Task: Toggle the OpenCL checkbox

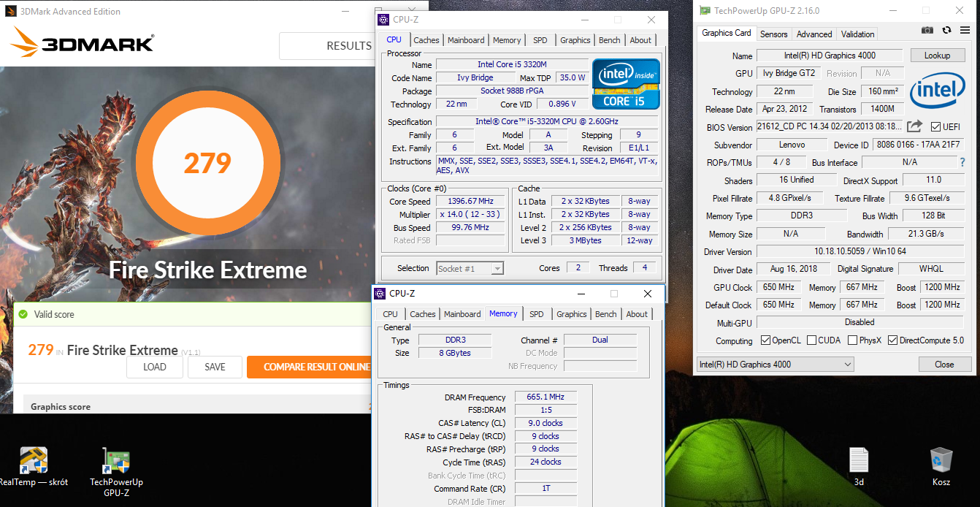Action: point(765,340)
